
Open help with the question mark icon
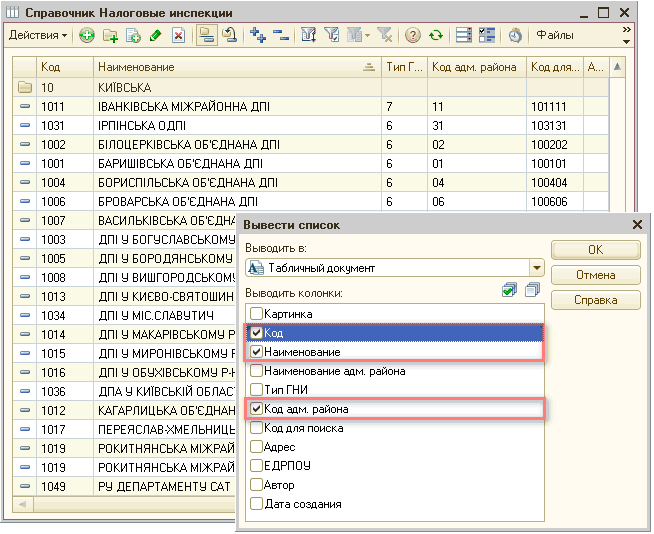click(x=413, y=35)
